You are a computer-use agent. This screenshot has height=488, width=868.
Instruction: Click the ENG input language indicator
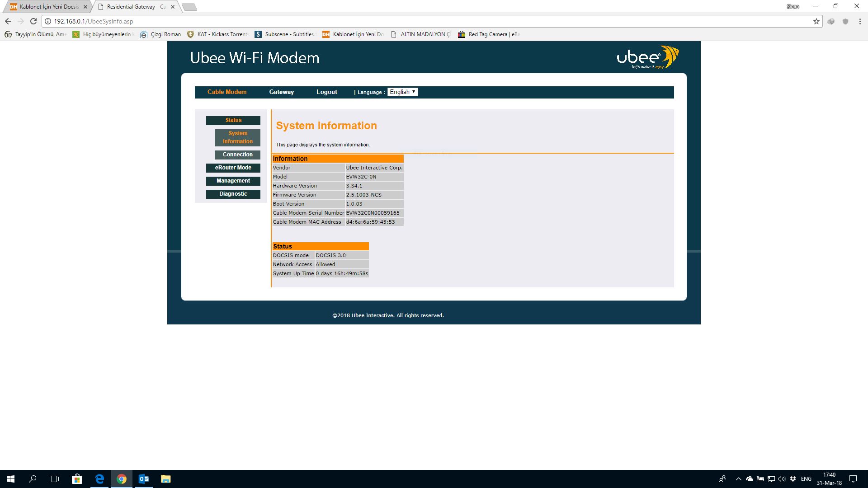pyautogui.click(x=806, y=479)
